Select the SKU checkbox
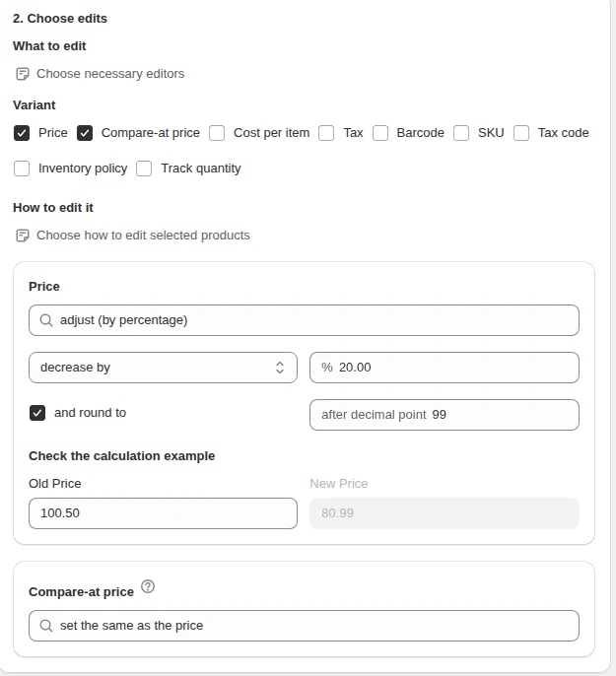 coord(461,133)
